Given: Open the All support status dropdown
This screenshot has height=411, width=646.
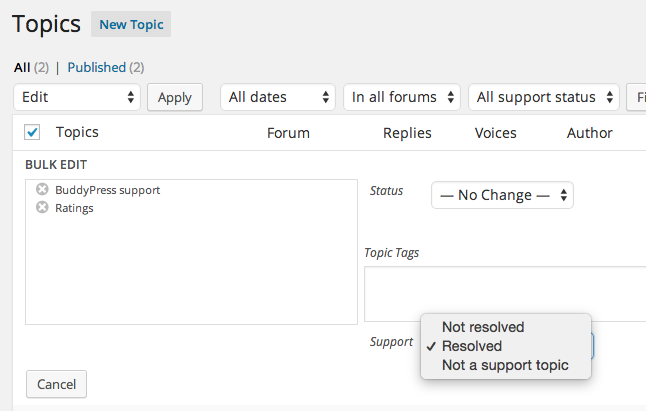Looking at the screenshot, I should (544, 97).
